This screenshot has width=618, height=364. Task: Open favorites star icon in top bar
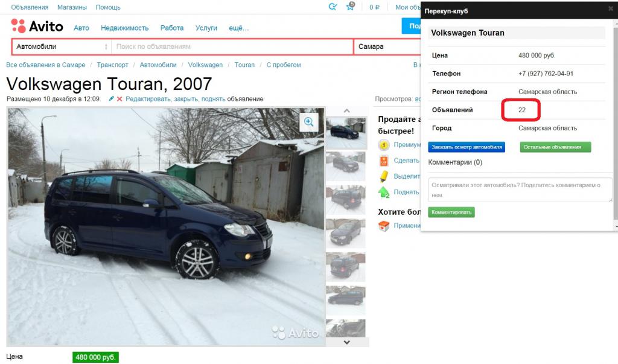point(350,6)
